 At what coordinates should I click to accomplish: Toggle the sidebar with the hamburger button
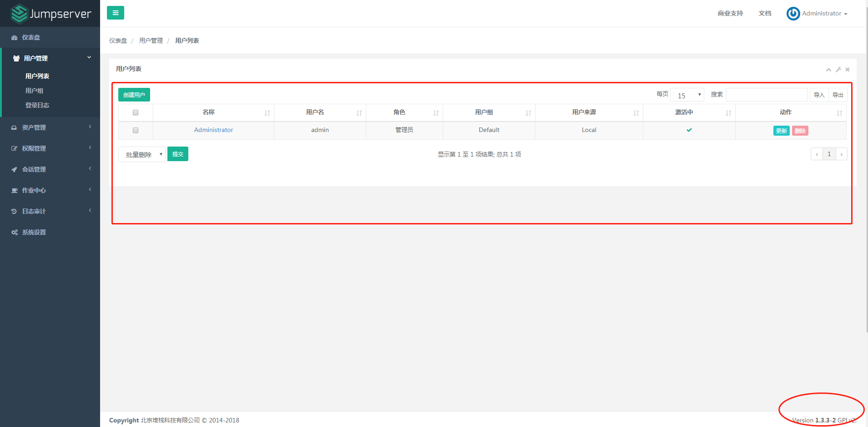pyautogui.click(x=116, y=13)
